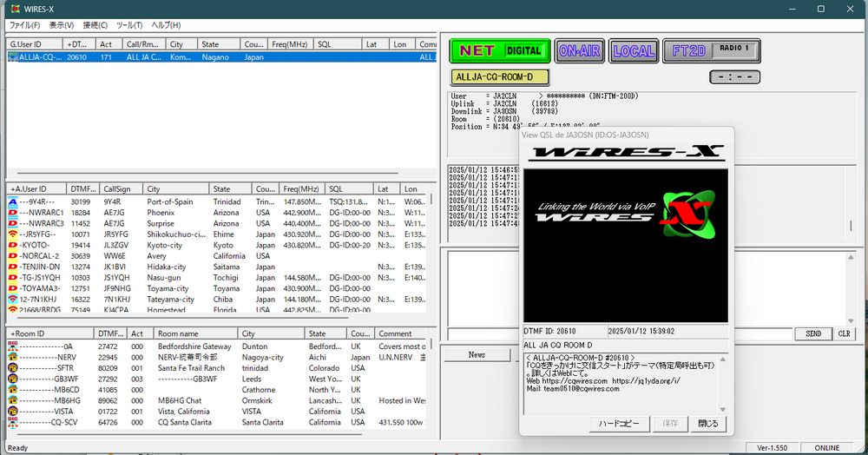Screen dimensions: 868x455
Task: Click the ALLJA-CQ-ROOM-D connected room label
Action: coord(500,77)
